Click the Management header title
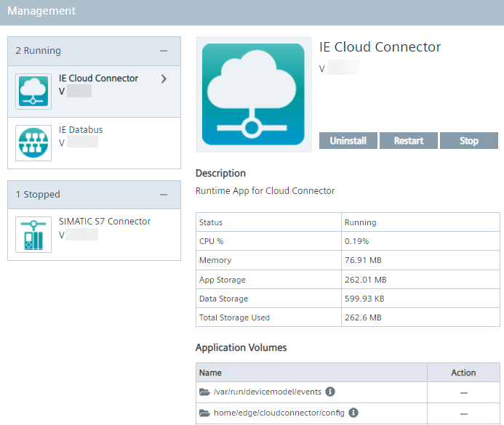 click(x=41, y=12)
